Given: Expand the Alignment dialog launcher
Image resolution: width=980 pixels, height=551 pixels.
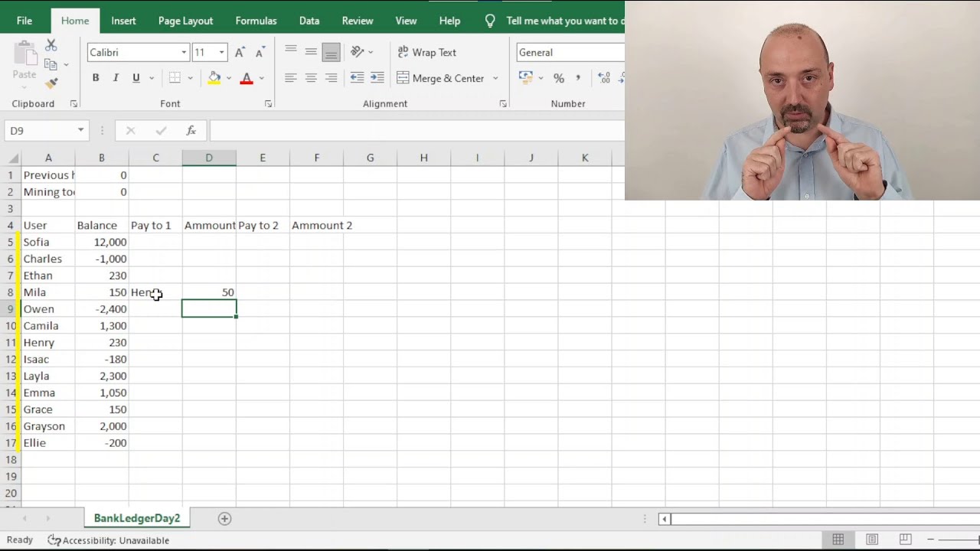Looking at the screenshot, I should coord(503,104).
